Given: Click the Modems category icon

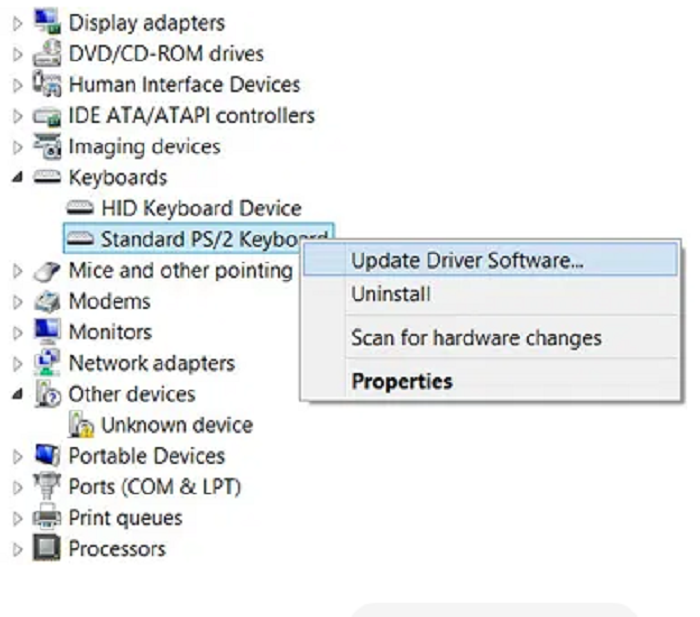Looking at the screenshot, I should (x=47, y=301).
